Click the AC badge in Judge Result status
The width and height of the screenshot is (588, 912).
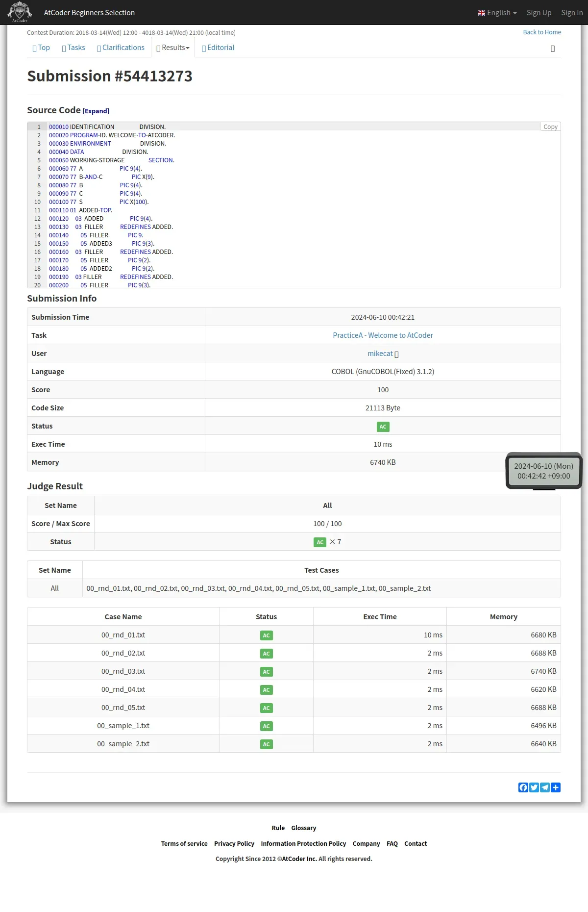pyautogui.click(x=320, y=542)
